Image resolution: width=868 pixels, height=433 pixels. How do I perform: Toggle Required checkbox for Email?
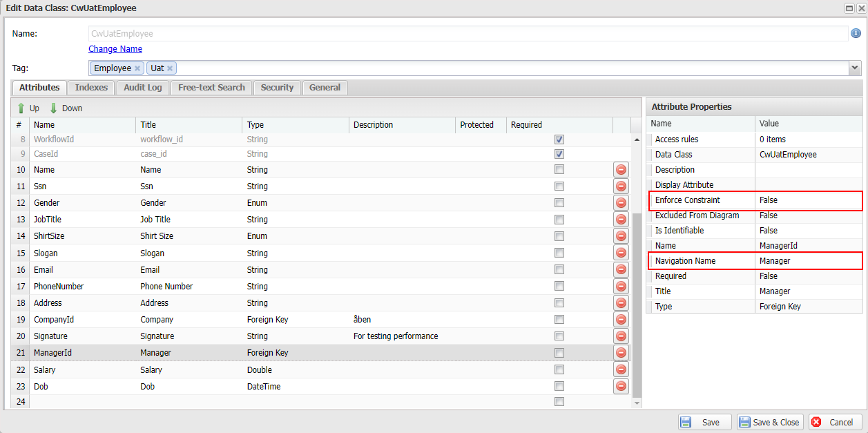(x=559, y=270)
